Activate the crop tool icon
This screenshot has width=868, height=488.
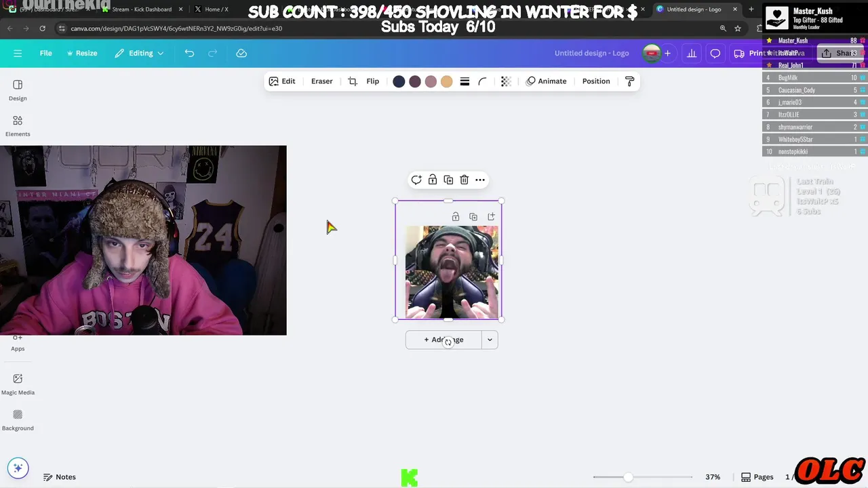point(353,81)
